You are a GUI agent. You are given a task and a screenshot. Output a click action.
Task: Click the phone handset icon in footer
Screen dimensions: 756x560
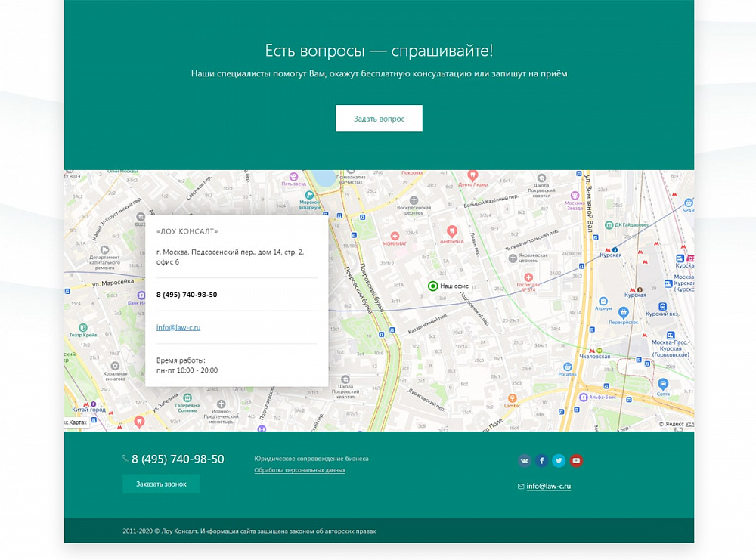point(125,459)
